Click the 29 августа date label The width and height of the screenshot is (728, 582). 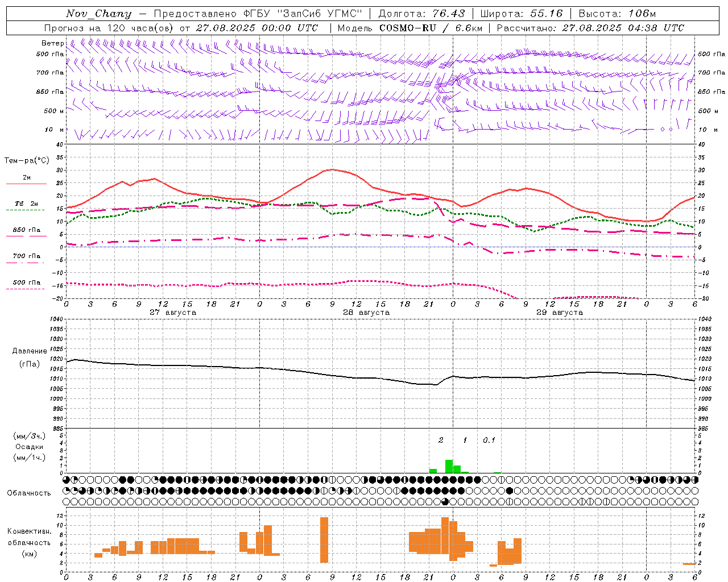point(559,313)
